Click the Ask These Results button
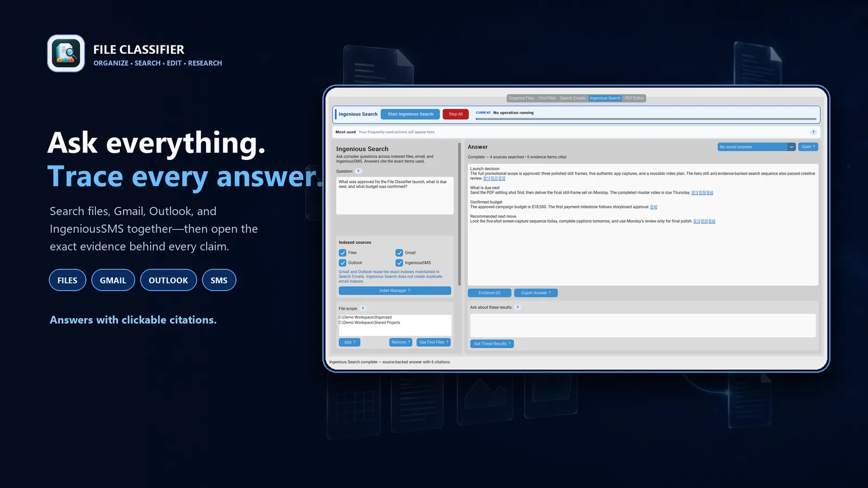This screenshot has height=488, width=868. [492, 344]
